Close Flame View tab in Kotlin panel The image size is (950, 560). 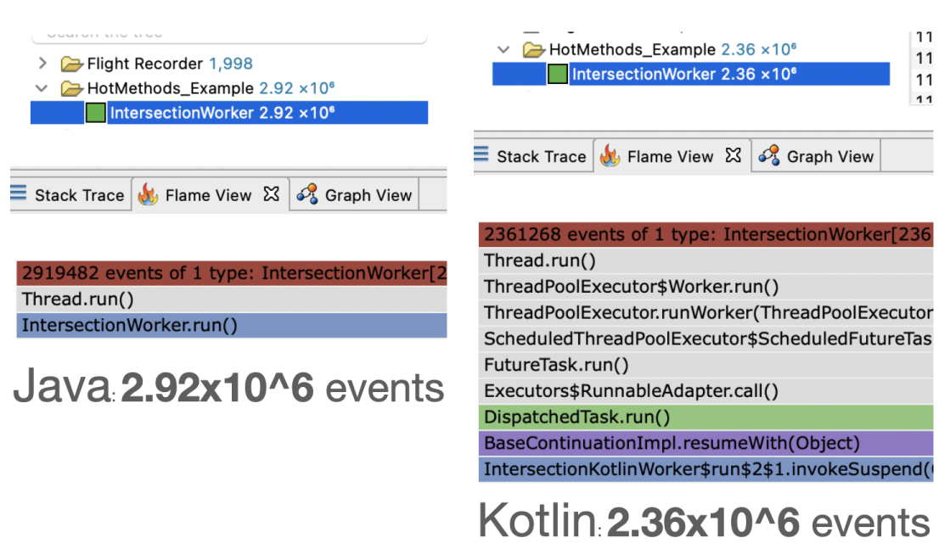point(734,155)
